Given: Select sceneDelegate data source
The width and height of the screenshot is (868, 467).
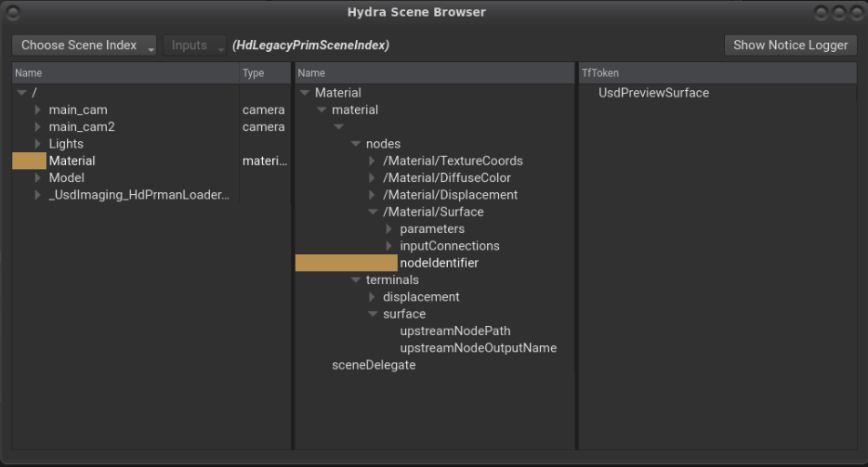Looking at the screenshot, I should [374, 365].
